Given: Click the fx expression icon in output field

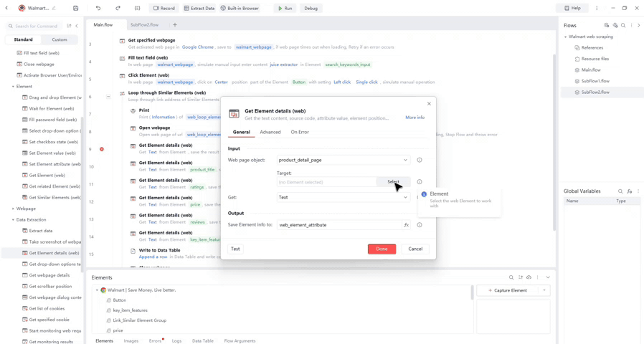Looking at the screenshot, I should 406,225.
